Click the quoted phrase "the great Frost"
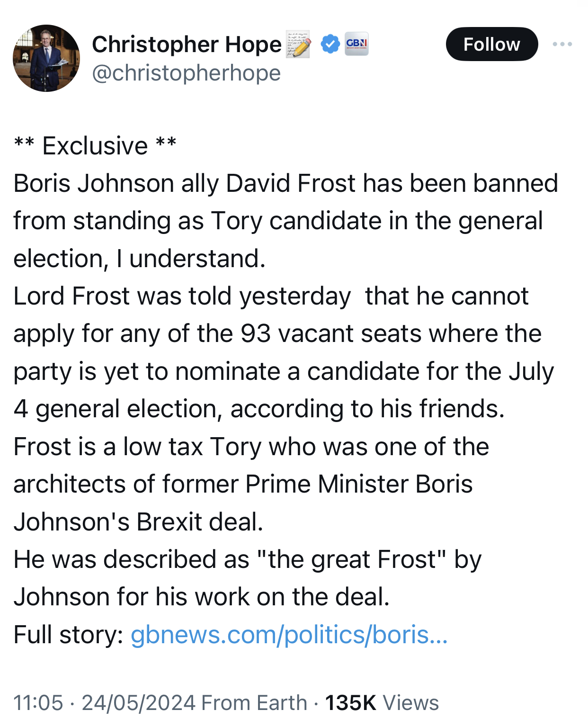Viewport: 588px width, 728px height. [x=351, y=559]
